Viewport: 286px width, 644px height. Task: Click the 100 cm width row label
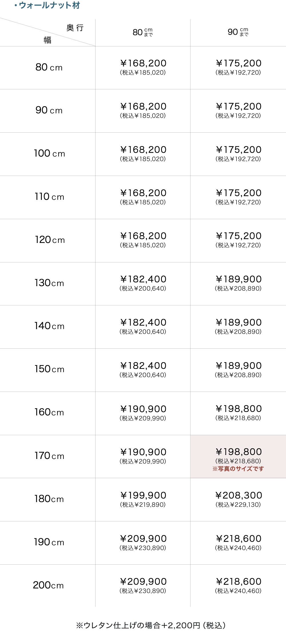coord(49,154)
